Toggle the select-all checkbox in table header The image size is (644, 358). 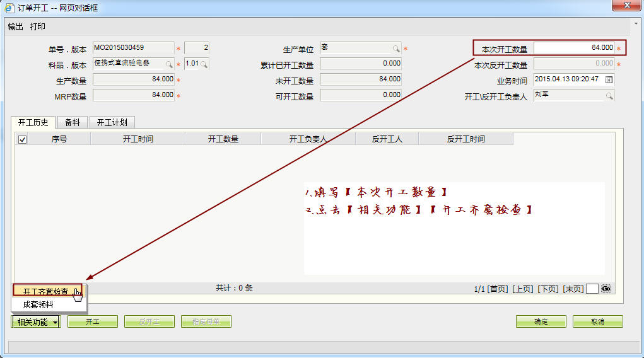pos(23,139)
